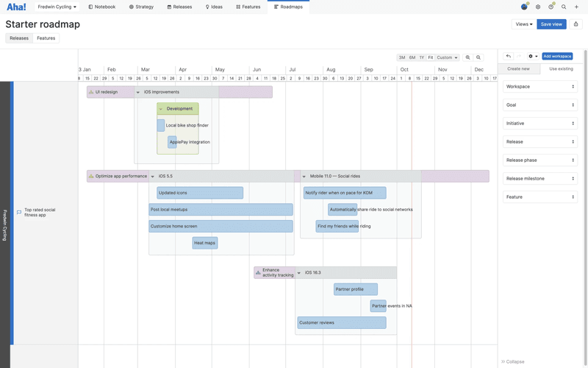Select the Customer reviews feature bar

(342, 323)
